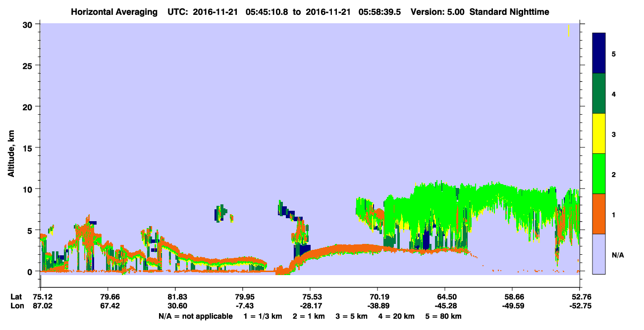Click the 'Lat' row label
Viewport: 644px width, 330px height.
click(16, 297)
